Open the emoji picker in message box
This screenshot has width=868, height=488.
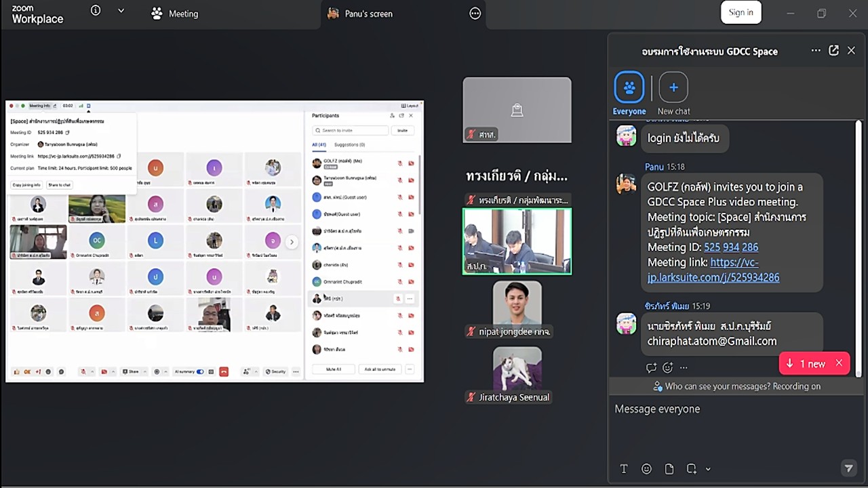[x=646, y=469]
